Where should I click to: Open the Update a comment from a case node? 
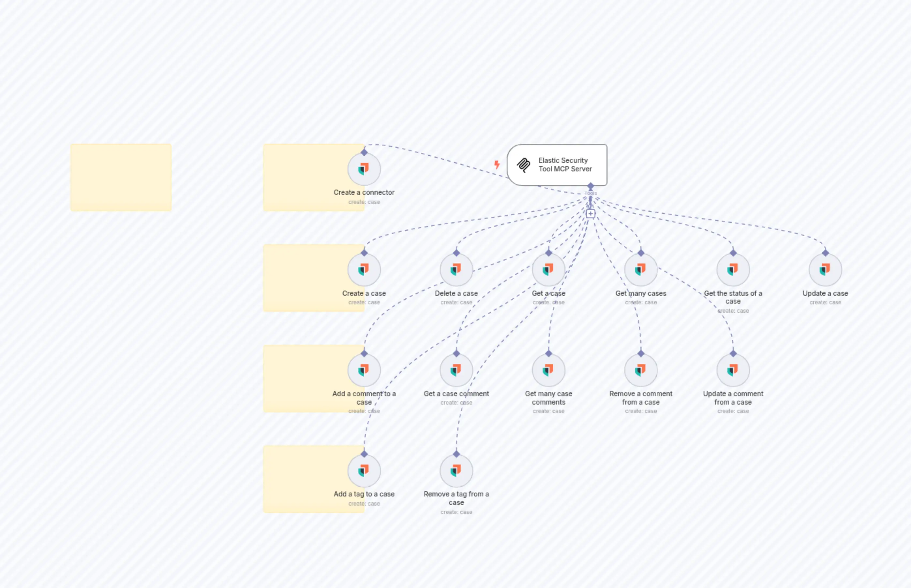(733, 370)
